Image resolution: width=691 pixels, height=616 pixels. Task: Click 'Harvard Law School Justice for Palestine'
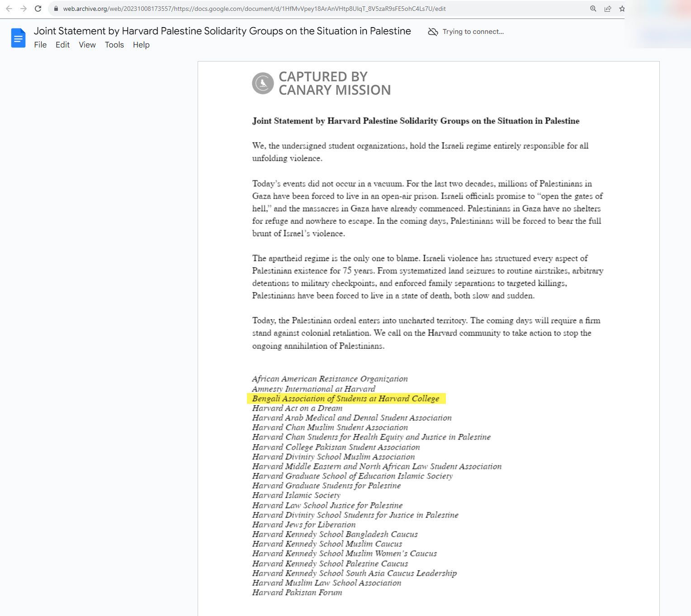coord(327,505)
